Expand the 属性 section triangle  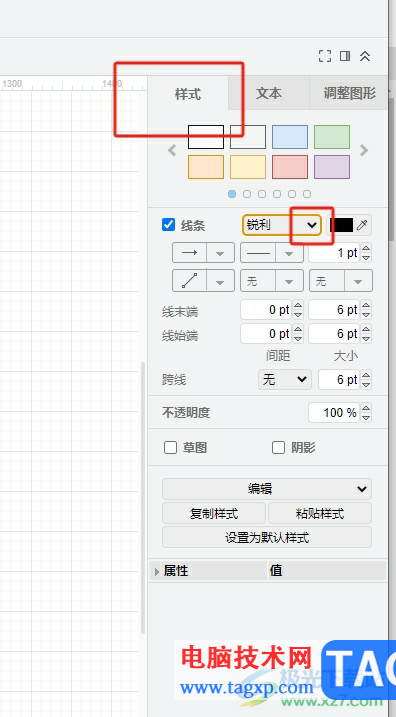point(157,571)
